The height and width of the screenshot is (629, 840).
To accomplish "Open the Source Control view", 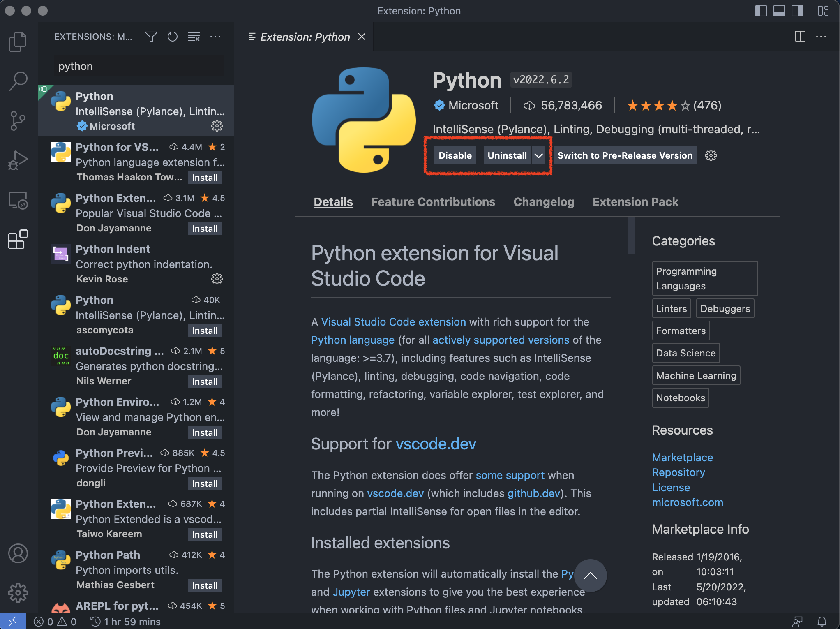I will (x=18, y=121).
